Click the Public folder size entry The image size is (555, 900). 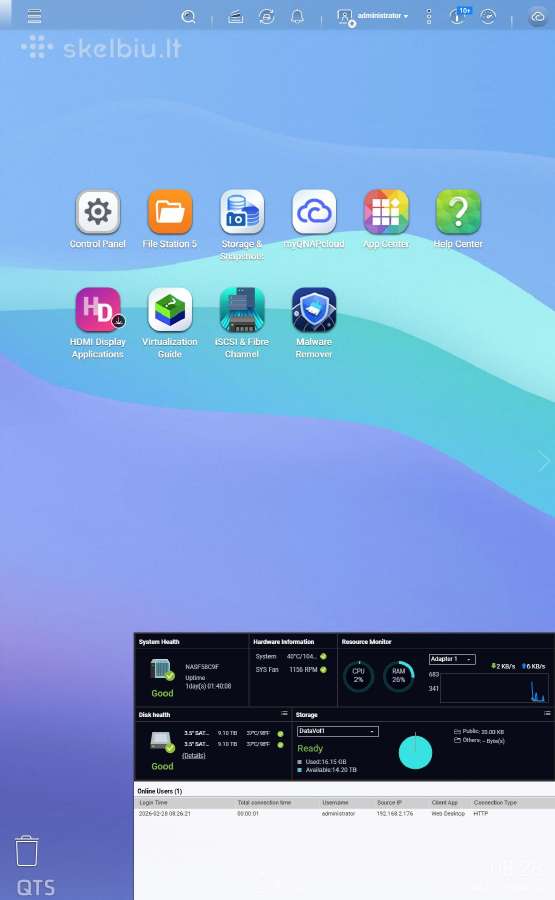[479, 732]
